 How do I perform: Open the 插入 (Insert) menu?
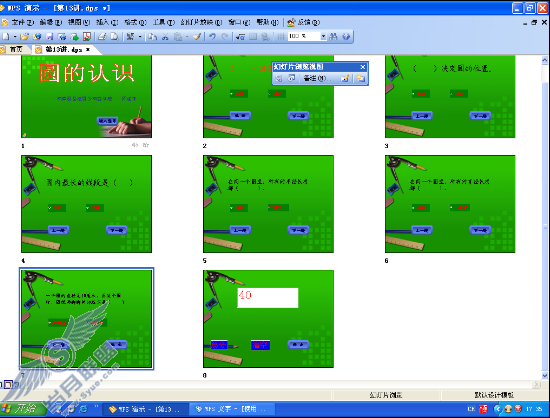107,22
